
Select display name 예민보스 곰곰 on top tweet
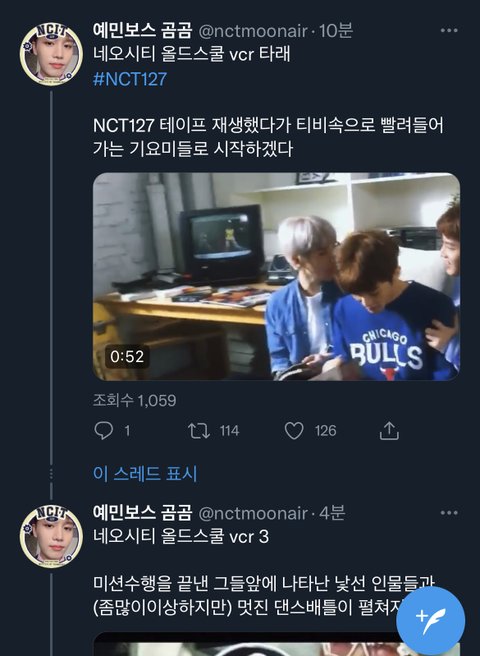click(142, 31)
